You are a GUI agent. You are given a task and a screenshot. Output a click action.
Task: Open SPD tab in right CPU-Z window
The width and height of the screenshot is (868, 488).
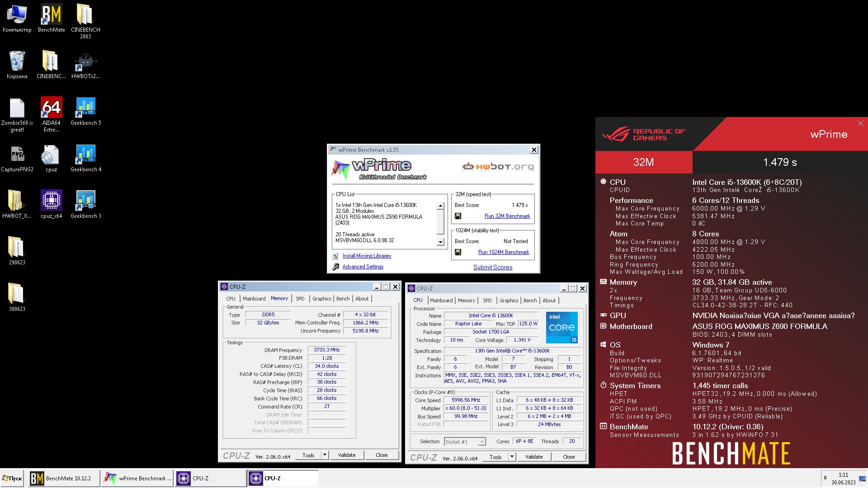pyautogui.click(x=487, y=300)
